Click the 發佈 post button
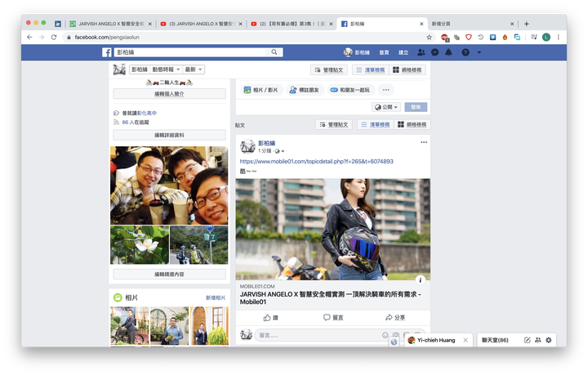 pos(416,107)
